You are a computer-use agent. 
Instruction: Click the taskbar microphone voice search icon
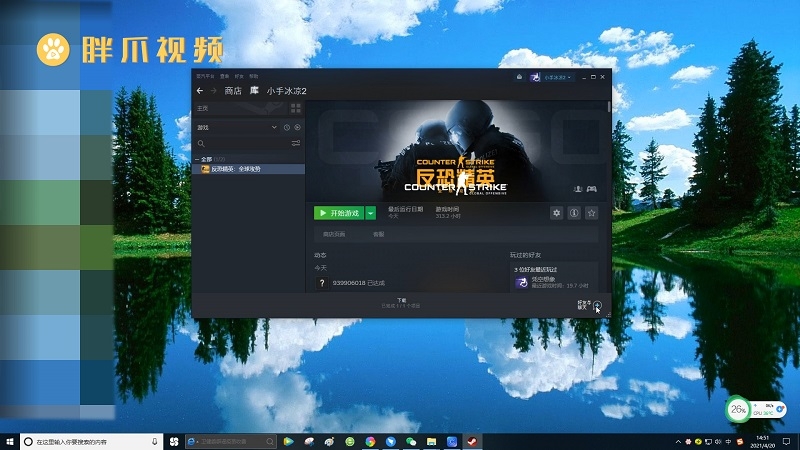point(155,441)
